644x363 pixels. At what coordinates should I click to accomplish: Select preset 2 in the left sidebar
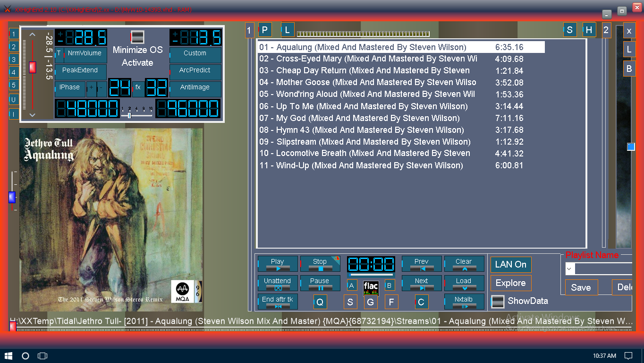14,46
